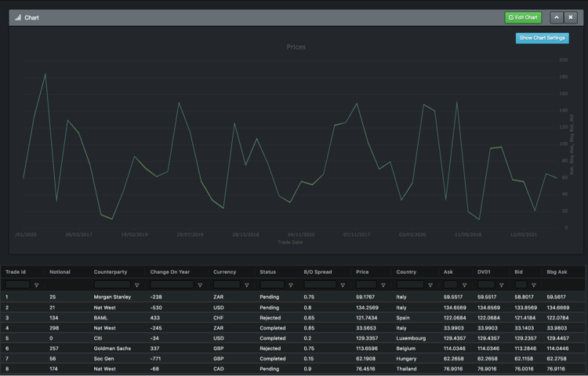Collapse the Chart panel with the up chevron
This screenshot has width=588, height=376.
pyautogui.click(x=557, y=17)
